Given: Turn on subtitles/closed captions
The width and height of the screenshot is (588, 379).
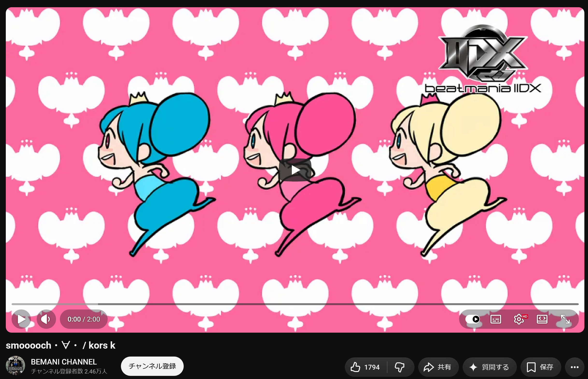Looking at the screenshot, I should tap(496, 319).
